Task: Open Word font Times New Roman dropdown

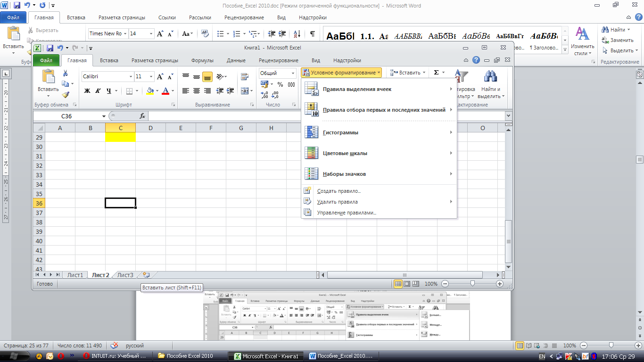Action: pyautogui.click(x=125, y=33)
